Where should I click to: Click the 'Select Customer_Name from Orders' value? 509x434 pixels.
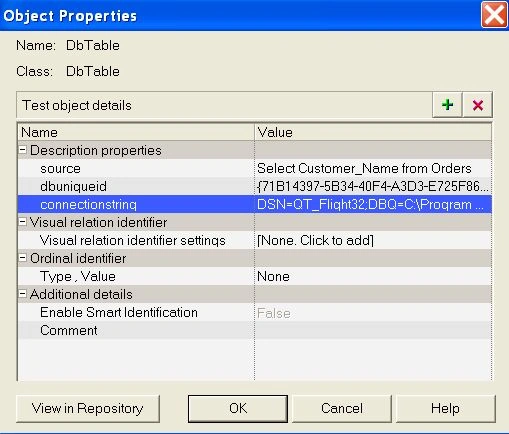pos(364,168)
